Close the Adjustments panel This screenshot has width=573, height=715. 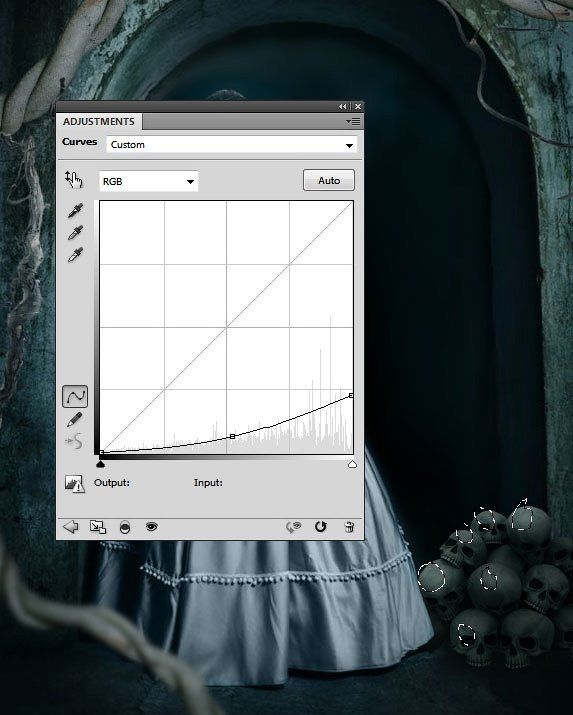pyautogui.click(x=358, y=106)
